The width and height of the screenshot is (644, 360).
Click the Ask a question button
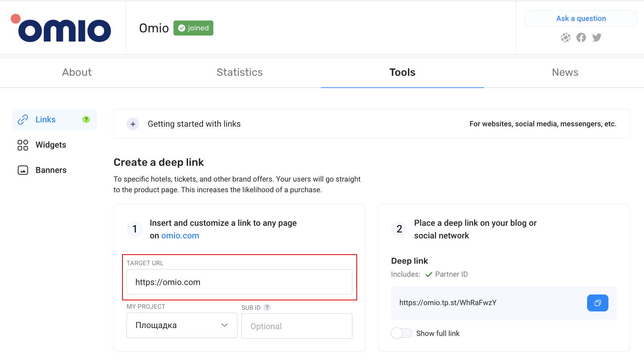click(581, 19)
